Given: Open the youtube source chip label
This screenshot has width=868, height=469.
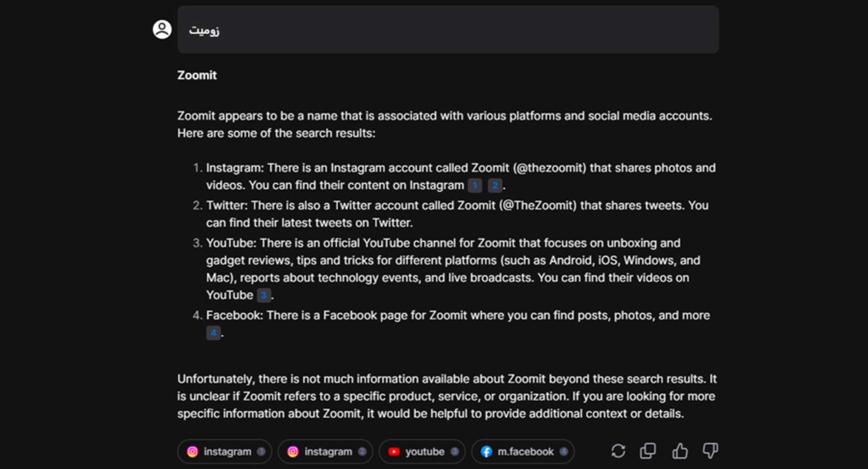Looking at the screenshot, I should tap(425, 452).
